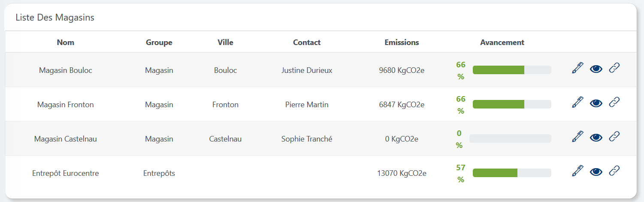Screen dimensions: 644x202
Task: Click the Entrepôt Eurocentre name
Action: point(66,173)
